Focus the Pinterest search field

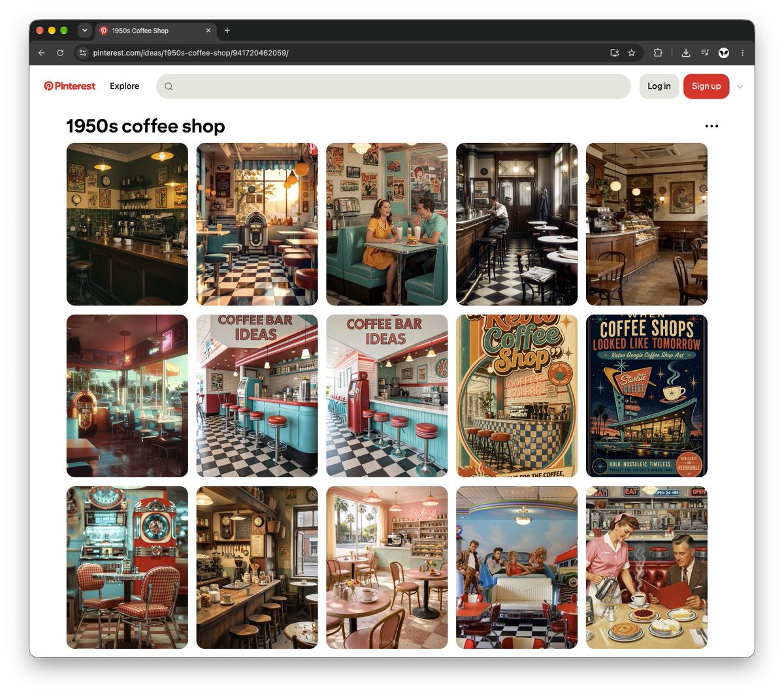click(x=393, y=86)
